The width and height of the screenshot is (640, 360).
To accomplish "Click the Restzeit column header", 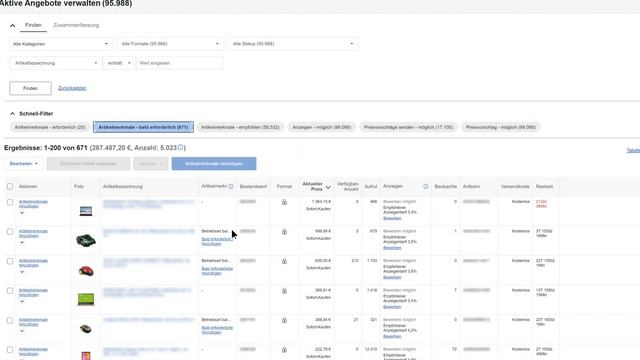I will click(544, 187).
